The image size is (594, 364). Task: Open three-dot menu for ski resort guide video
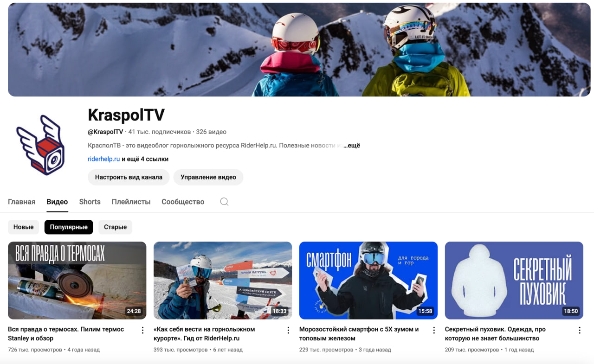click(288, 330)
